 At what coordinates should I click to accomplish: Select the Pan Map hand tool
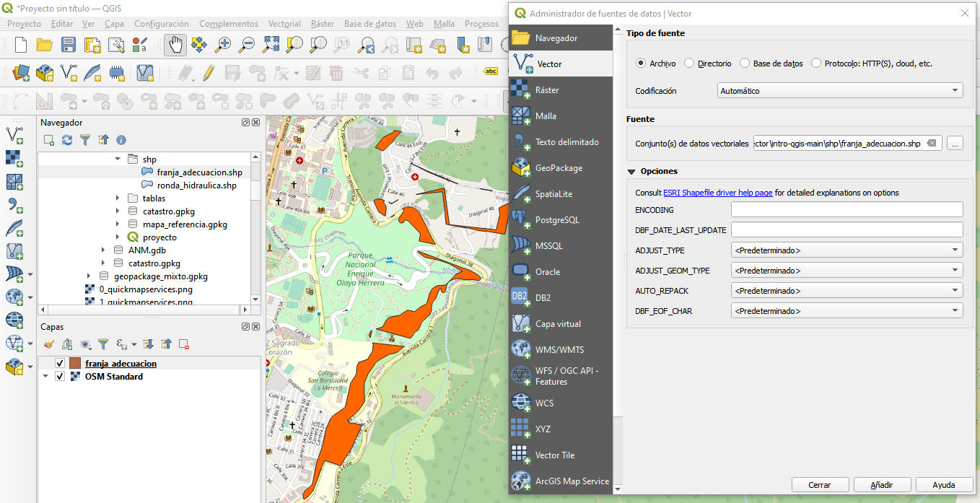point(175,45)
